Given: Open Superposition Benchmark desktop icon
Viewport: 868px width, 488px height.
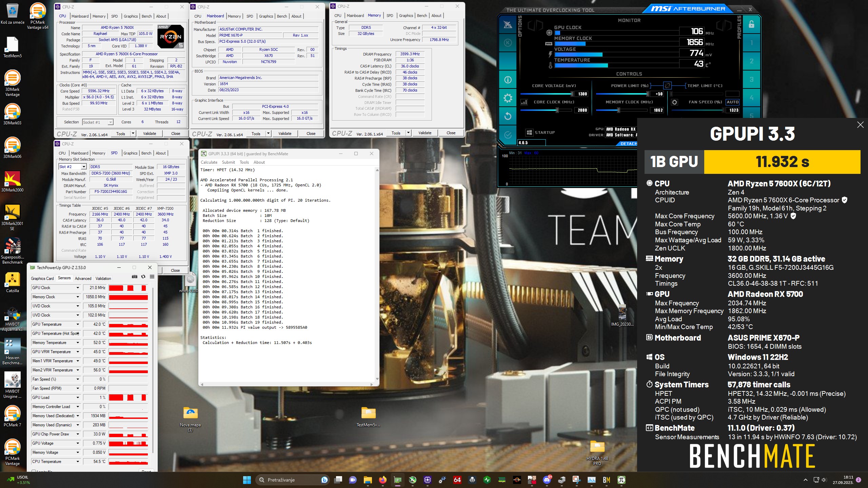Looking at the screenshot, I should click(13, 251).
